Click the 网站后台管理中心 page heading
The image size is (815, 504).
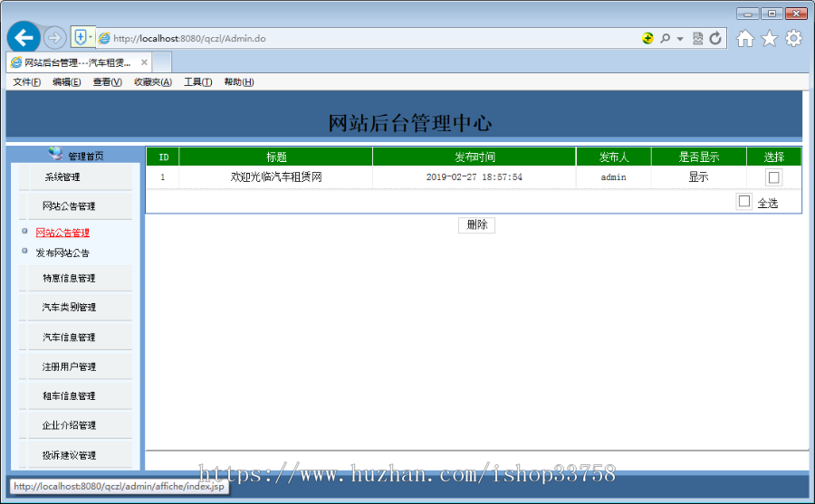[409, 123]
